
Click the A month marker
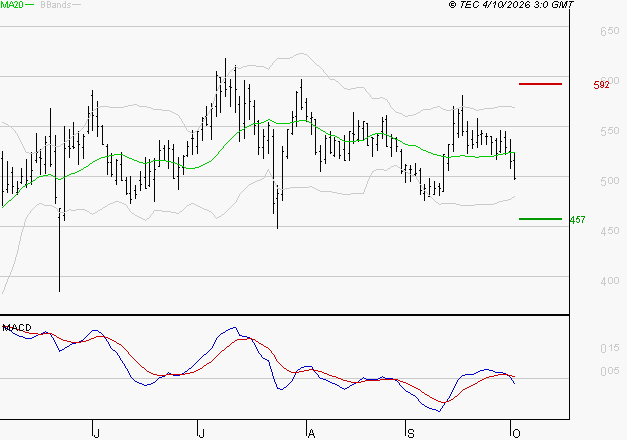[x=312, y=434]
